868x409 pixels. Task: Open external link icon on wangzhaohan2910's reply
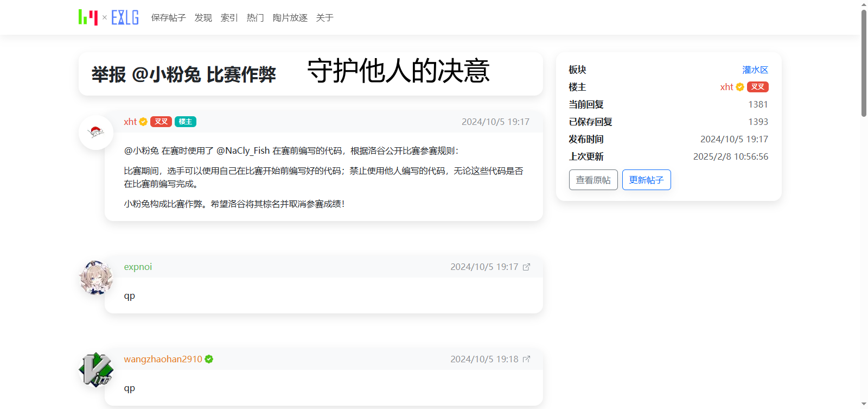pos(526,359)
